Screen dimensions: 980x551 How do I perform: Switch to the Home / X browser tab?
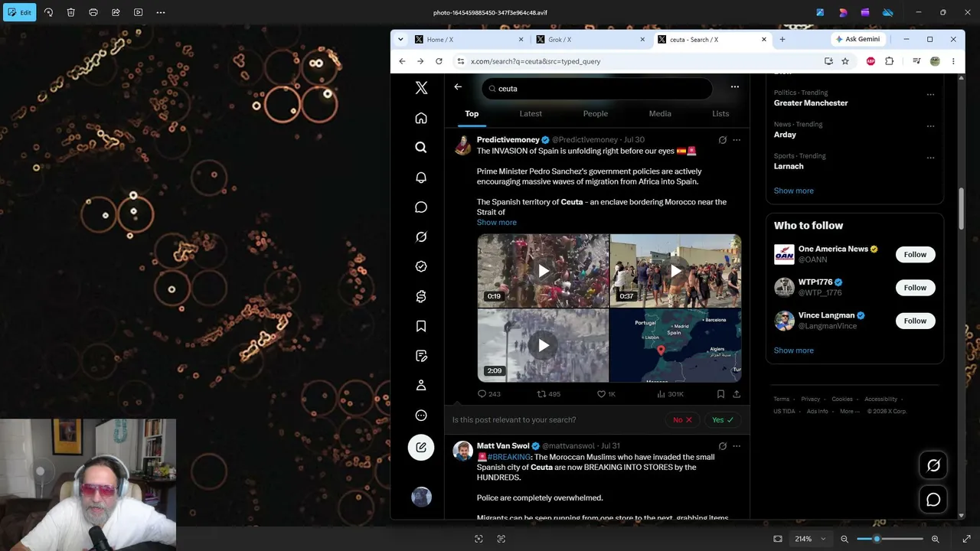pyautogui.click(x=470, y=39)
